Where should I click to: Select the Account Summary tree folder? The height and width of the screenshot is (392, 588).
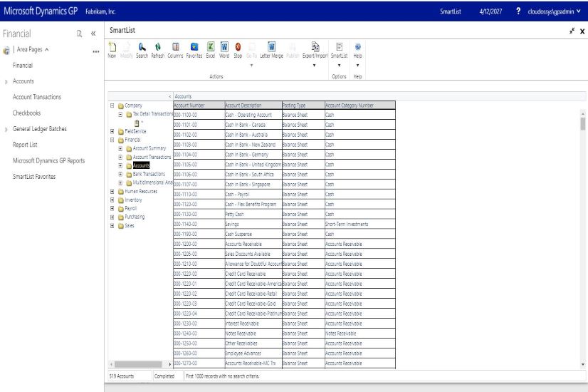pyautogui.click(x=149, y=148)
